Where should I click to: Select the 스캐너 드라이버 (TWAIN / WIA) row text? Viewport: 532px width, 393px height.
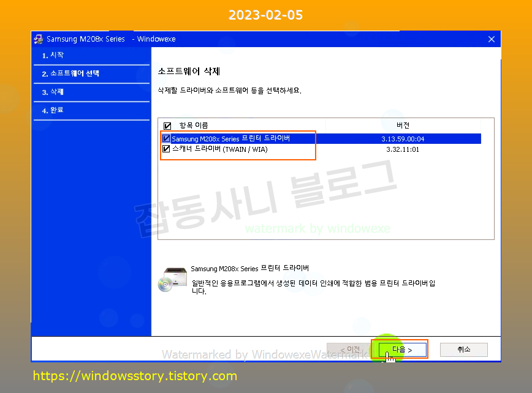220,149
